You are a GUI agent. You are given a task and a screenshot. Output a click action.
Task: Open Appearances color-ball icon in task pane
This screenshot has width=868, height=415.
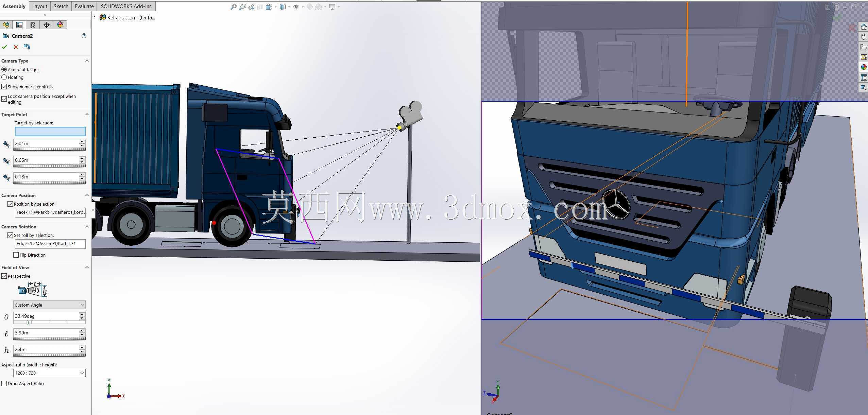[864, 67]
